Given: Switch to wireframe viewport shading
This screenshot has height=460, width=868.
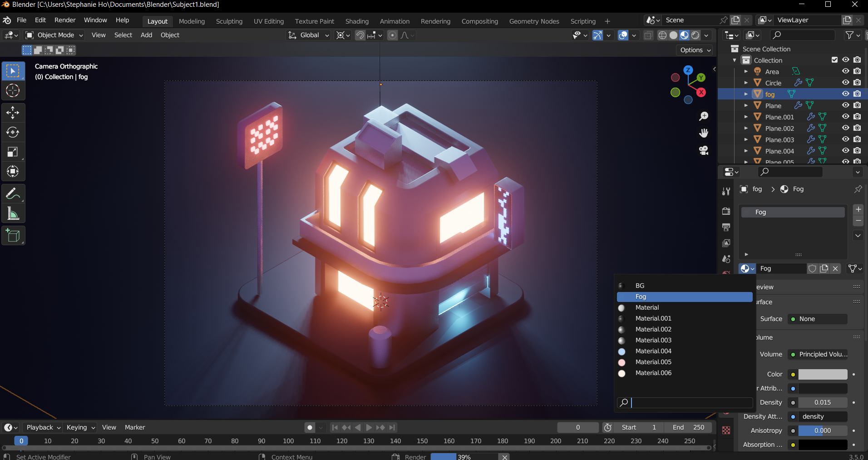Looking at the screenshot, I should [663, 35].
